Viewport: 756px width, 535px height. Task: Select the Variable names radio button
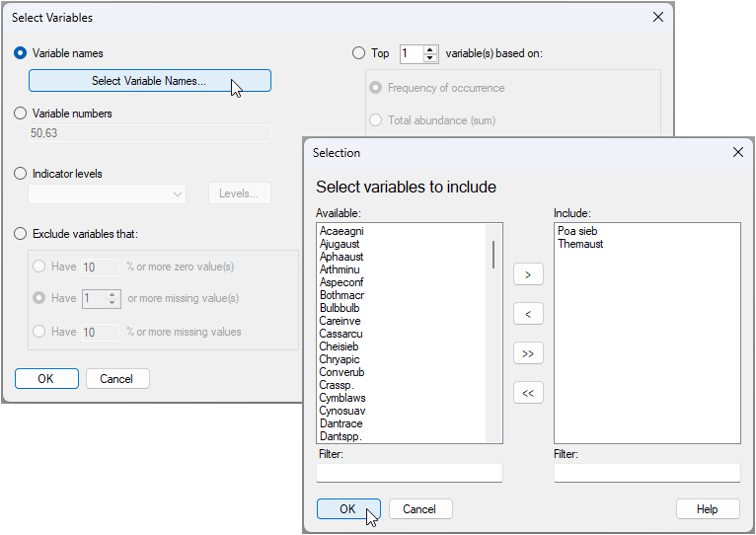pyautogui.click(x=21, y=53)
